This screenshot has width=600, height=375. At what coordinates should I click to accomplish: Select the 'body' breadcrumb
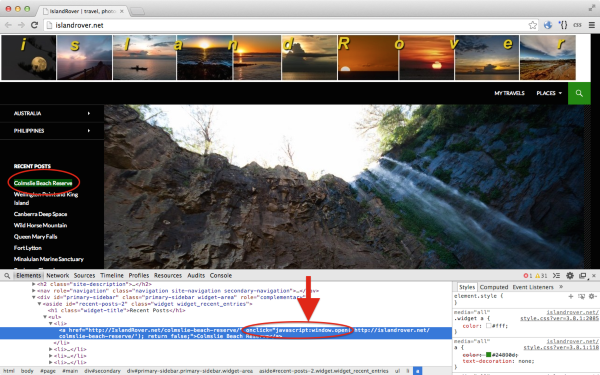point(27,371)
